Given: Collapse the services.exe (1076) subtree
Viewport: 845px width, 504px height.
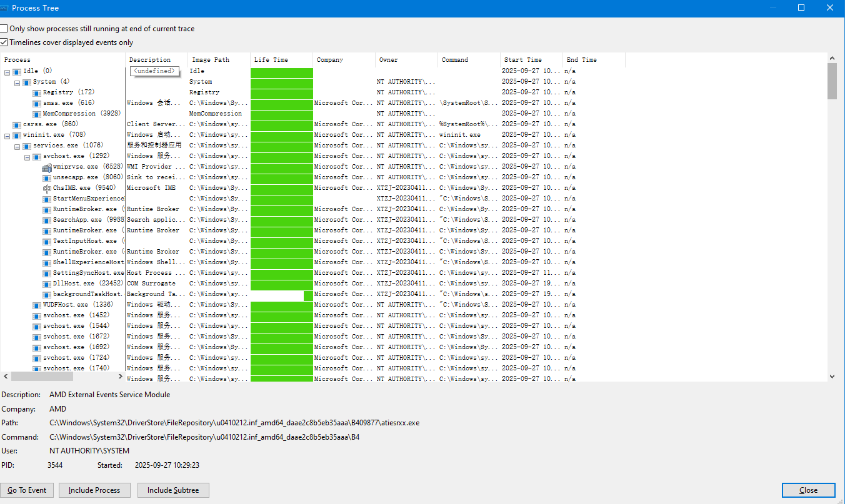Looking at the screenshot, I should pyautogui.click(x=17, y=146).
